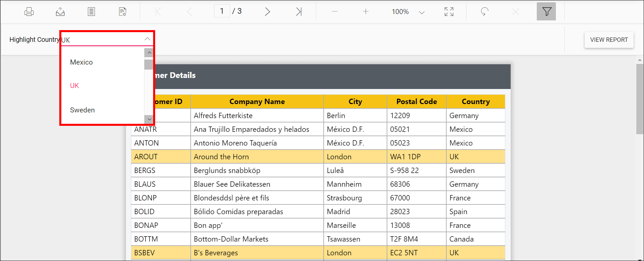This screenshot has height=261, width=644.
Task: Click postal code T2F 8M4 cell
Action: (416, 239)
